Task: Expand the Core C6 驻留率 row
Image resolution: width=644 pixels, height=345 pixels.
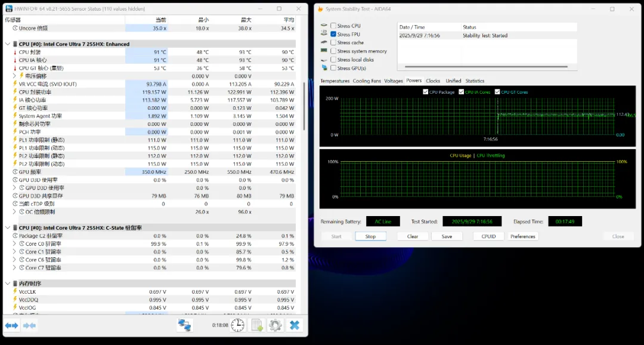Action: click(15, 260)
